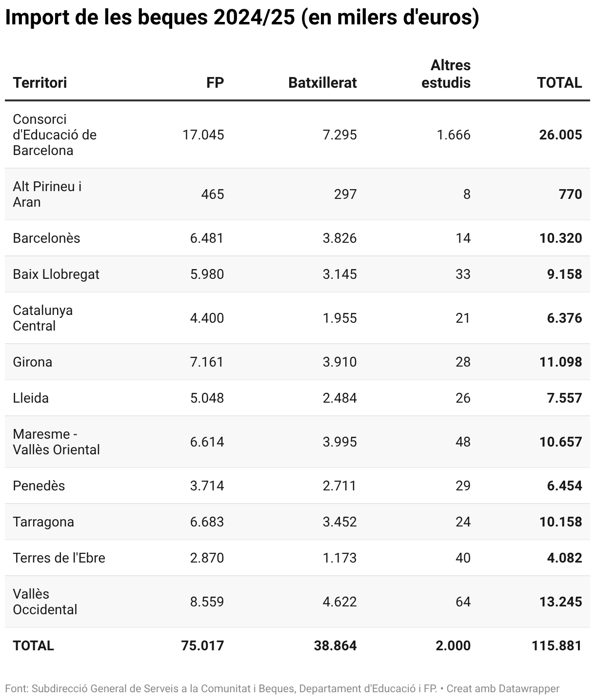Select the Terres de l'Ebre row label
Image resolution: width=595 pixels, height=700 pixels.
click(59, 558)
